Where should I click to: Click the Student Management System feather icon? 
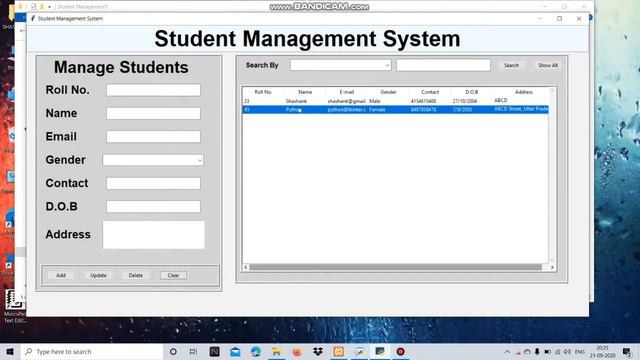point(33,18)
